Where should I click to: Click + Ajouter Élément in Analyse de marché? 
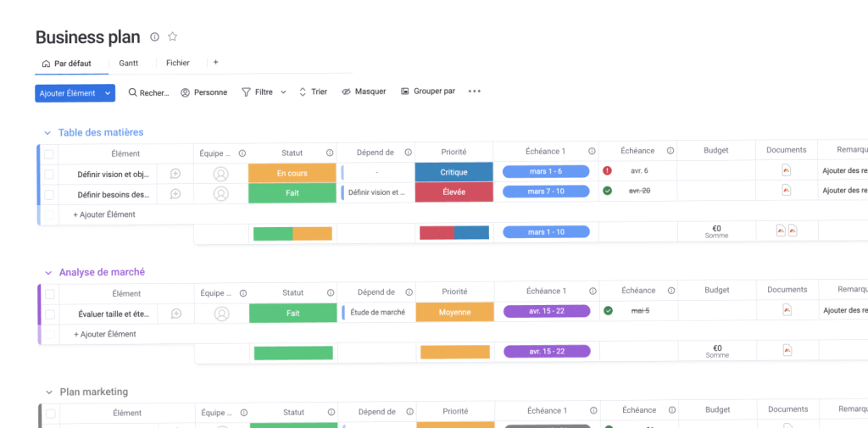click(105, 335)
